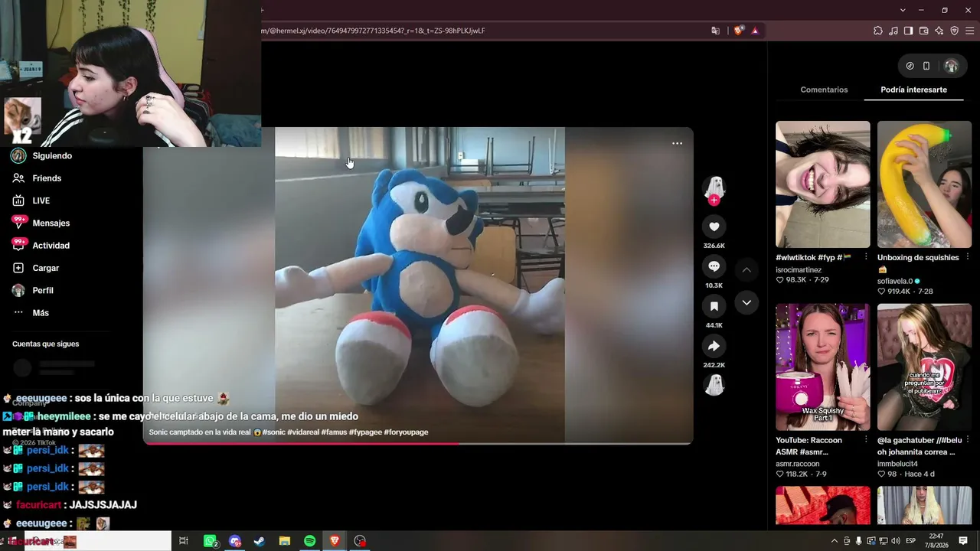Open Steam from the taskbar
The width and height of the screenshot is (980, 551).
pyautogui.click(x=260, y=541)
